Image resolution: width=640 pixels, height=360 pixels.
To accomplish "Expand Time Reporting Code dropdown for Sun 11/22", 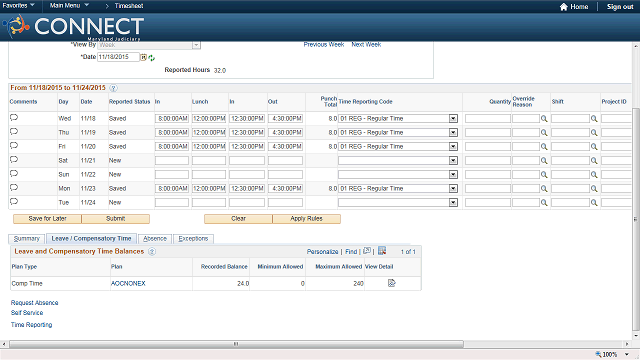I will pos(453,174).
